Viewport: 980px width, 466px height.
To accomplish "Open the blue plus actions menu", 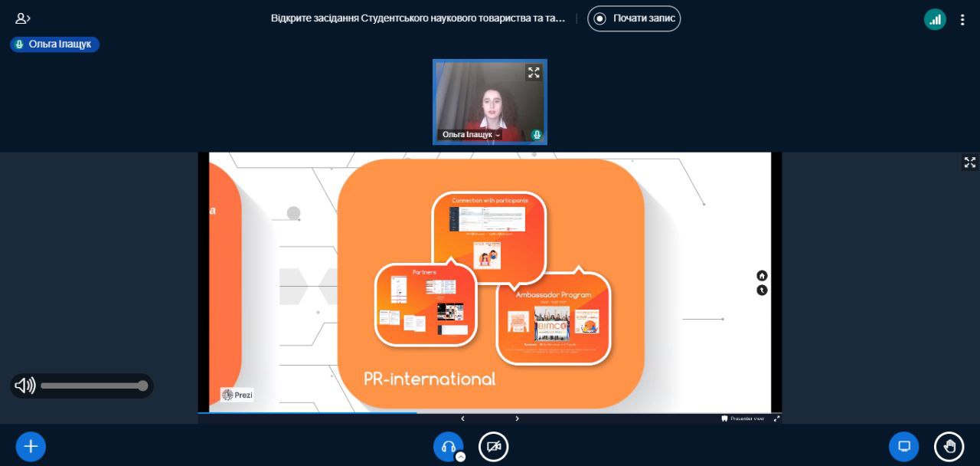I will (x=31, y=446).
